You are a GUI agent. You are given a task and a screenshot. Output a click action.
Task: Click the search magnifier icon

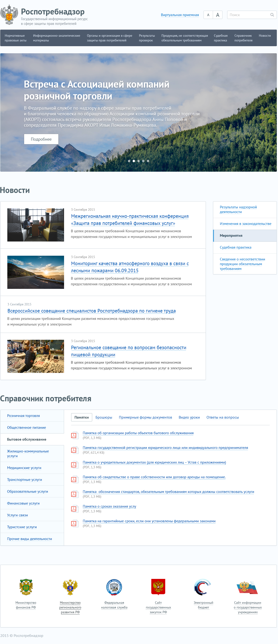coord(272,15)
